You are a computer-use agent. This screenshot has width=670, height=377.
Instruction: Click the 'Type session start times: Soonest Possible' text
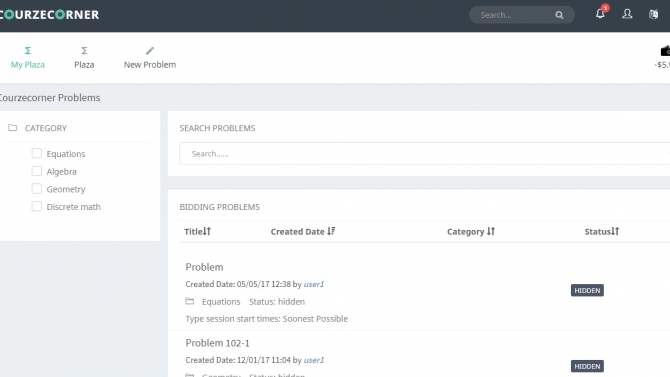pos(267,318)
